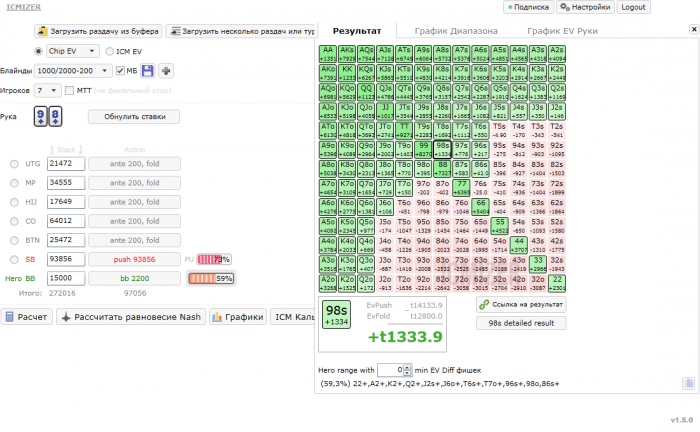Click the add blinds plus icon
Viewport: 700px width, 432px height.
pyautogui.click(x=166, y=71)
